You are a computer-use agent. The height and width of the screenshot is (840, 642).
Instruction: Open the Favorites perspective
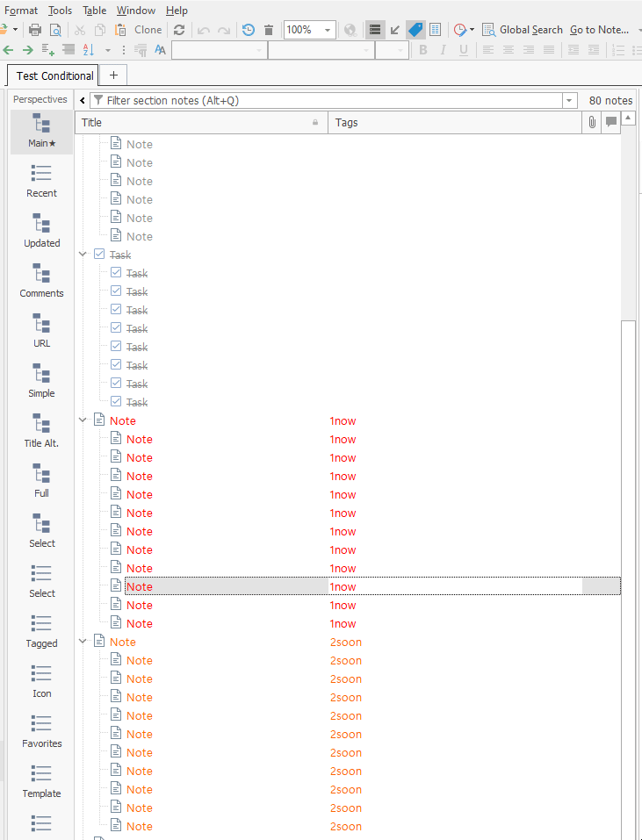coord(42,731)
